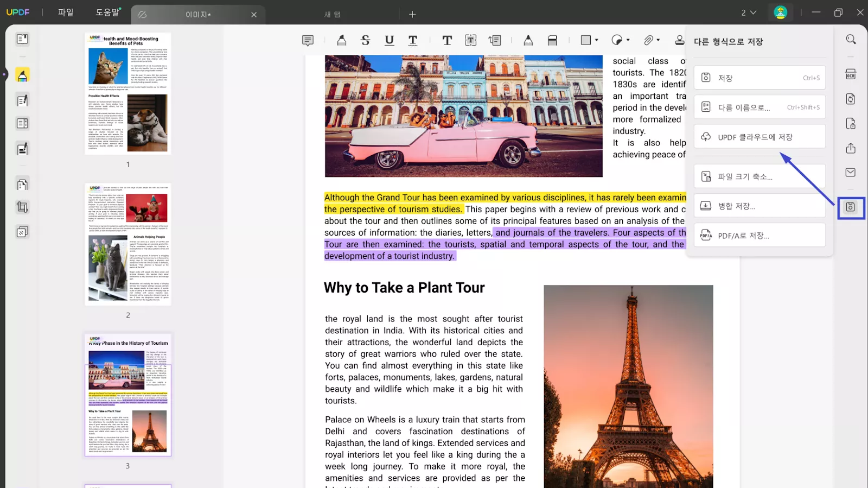Open the organize pages icon in left sidebar
The width and height of the screenshot is (868, 488).
point(22,185)
